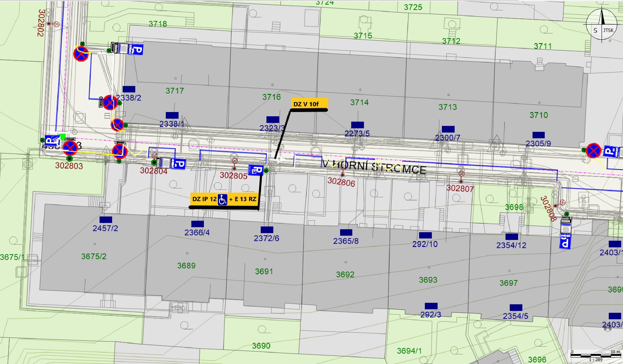Click the no-stopping sign beside 2338/2
Image resolution: width=623 pixels, height=364 pixels.
pyautogui.click(x=110, y=102)
